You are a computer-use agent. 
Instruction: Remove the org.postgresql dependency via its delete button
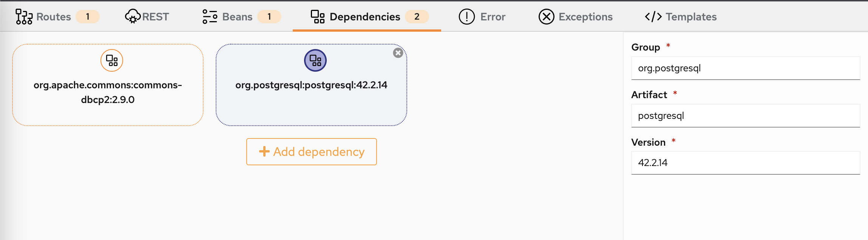[398, 53]
